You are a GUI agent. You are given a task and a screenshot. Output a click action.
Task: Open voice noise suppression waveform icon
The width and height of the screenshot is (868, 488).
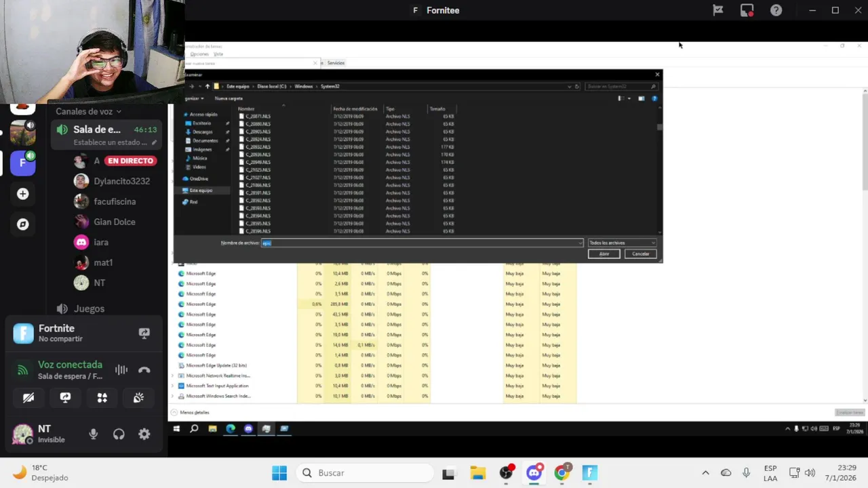click(x=121, y=370)
